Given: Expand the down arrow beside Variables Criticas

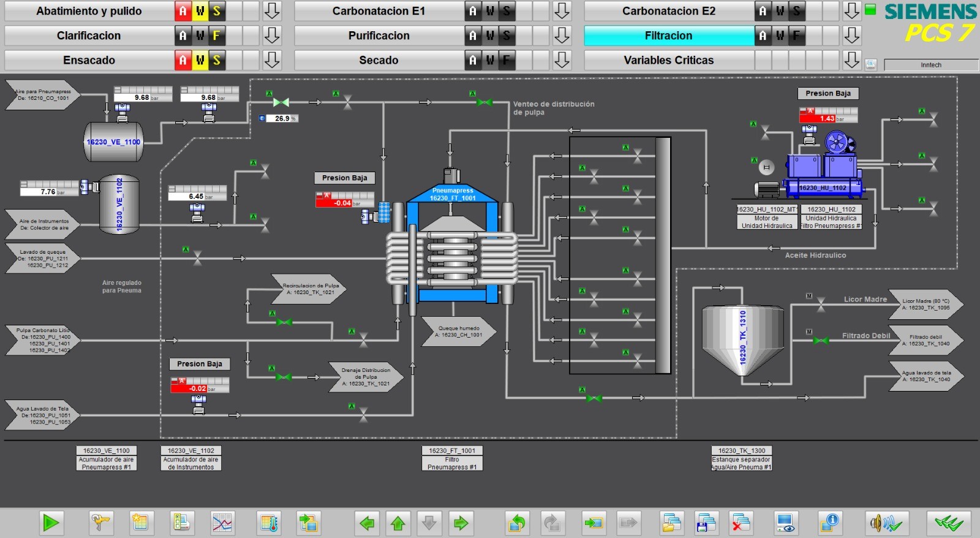Looking at the screenshot, I should click(x=851, y=60).
